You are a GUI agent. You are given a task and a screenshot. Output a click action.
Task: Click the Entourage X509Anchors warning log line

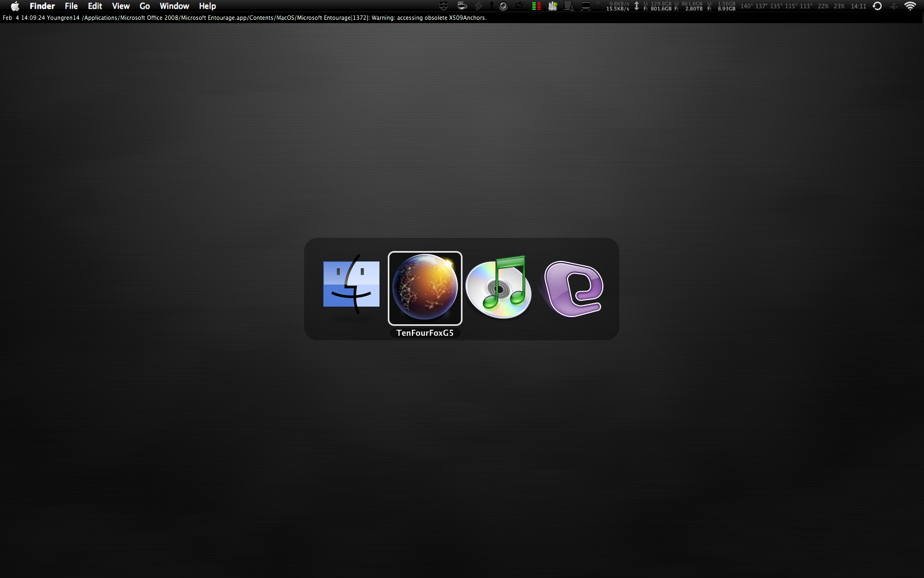(x=245, y=18)
